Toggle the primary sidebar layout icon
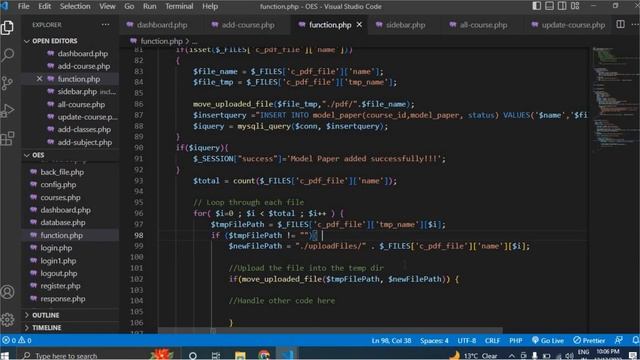 pos(536,6)
